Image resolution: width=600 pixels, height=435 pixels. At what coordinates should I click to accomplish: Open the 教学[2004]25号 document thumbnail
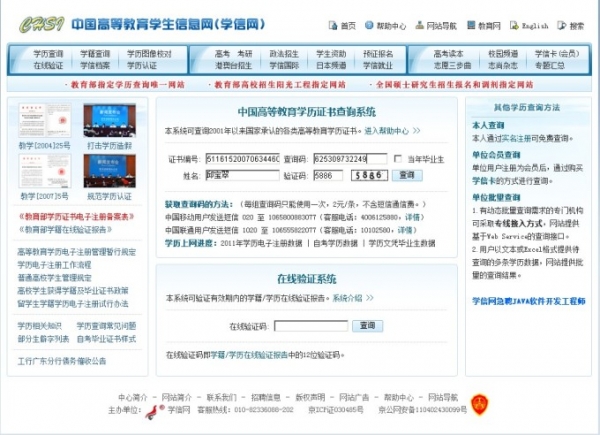click(44, 120)
